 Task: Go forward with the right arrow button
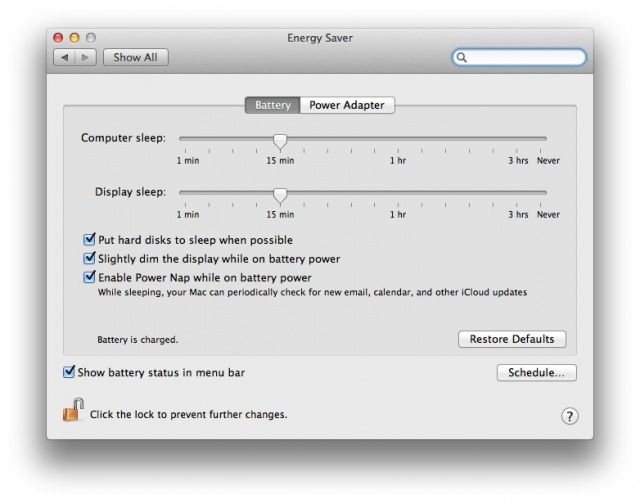85,58
